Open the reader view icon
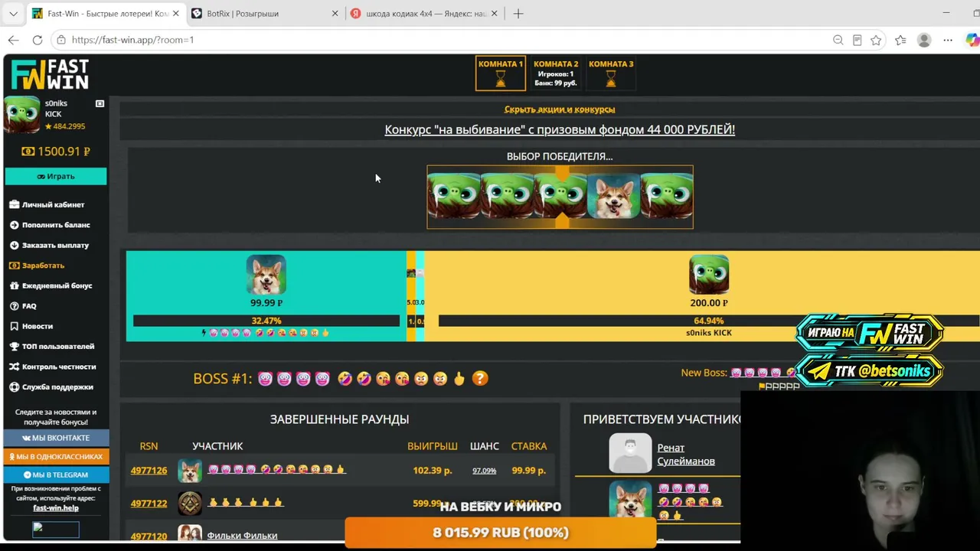This screenshot has width=980, height=551. pyautogui.click(x=857, y=40)
